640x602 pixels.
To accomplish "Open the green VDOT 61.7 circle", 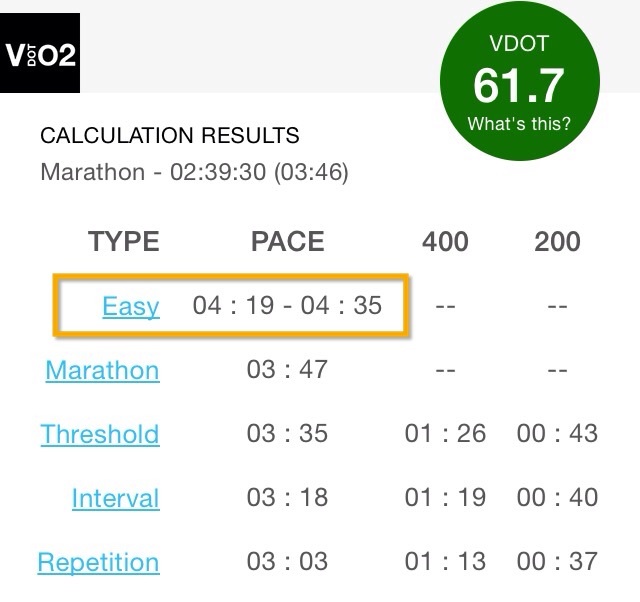I will coord(520,81).
